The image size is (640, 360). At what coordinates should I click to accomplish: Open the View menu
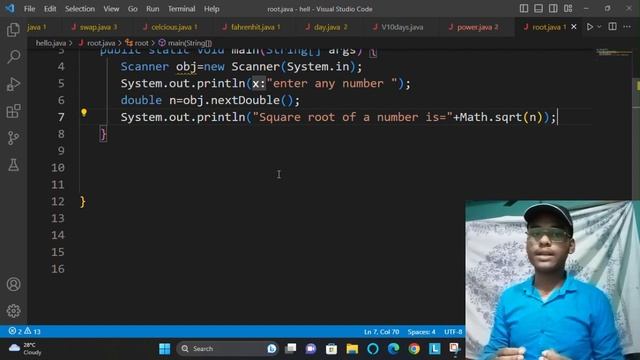tap(111, 9)
